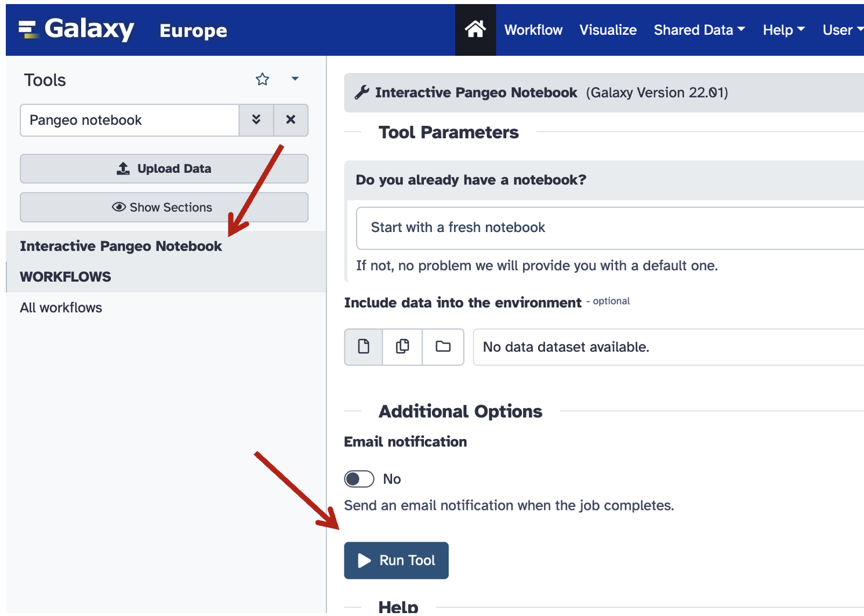Open the Start with a fresh notebook dropdown
This screenshot has width=864, height=616.
pos(609,228)
